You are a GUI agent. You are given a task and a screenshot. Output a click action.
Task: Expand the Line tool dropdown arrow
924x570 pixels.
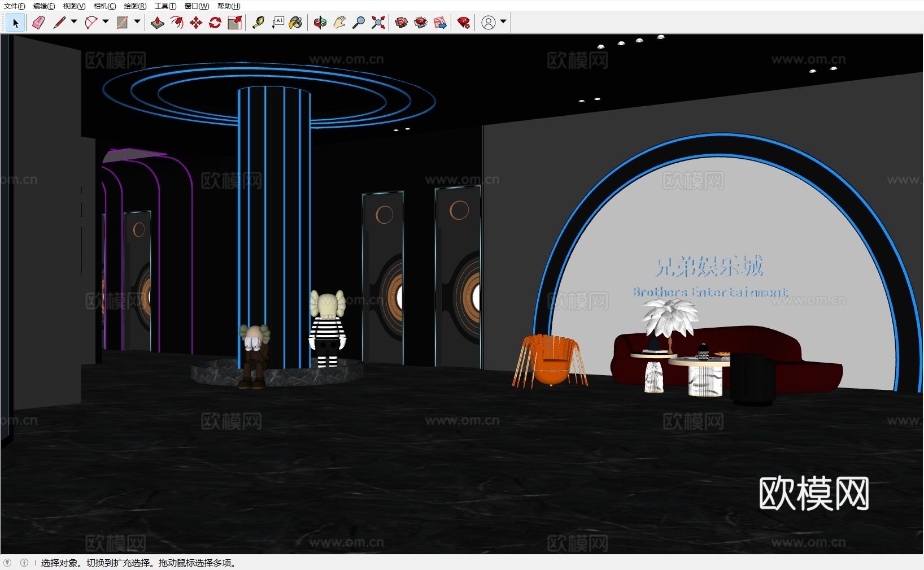pos(74,22)
